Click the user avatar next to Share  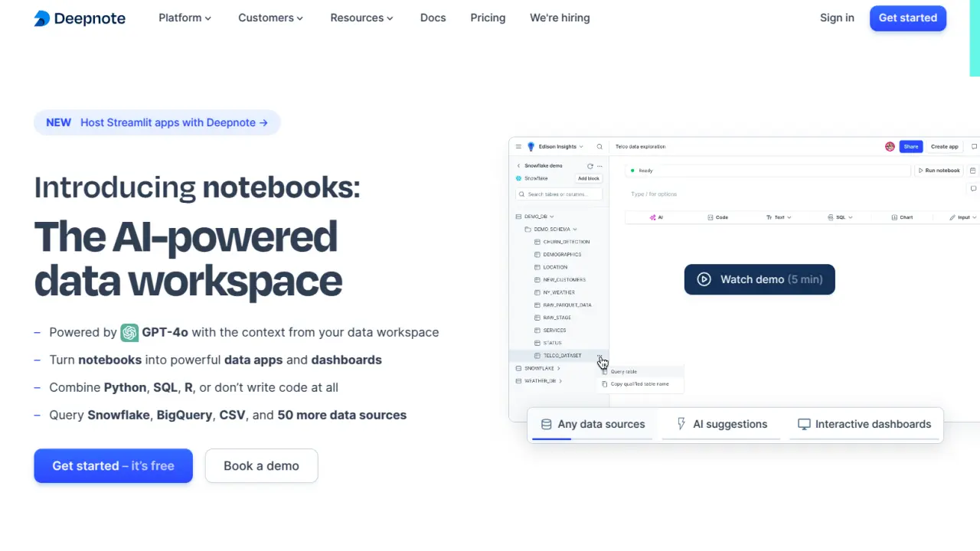(890, 147)
